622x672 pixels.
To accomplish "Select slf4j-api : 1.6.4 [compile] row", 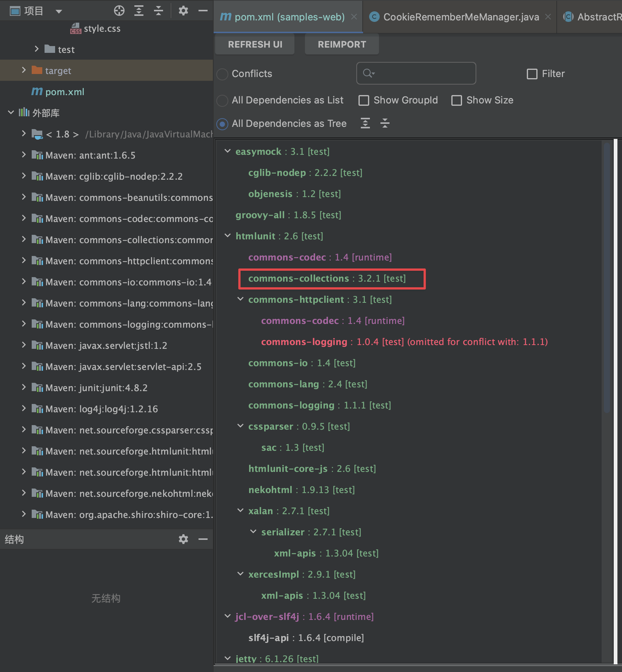I will point(306,638).
